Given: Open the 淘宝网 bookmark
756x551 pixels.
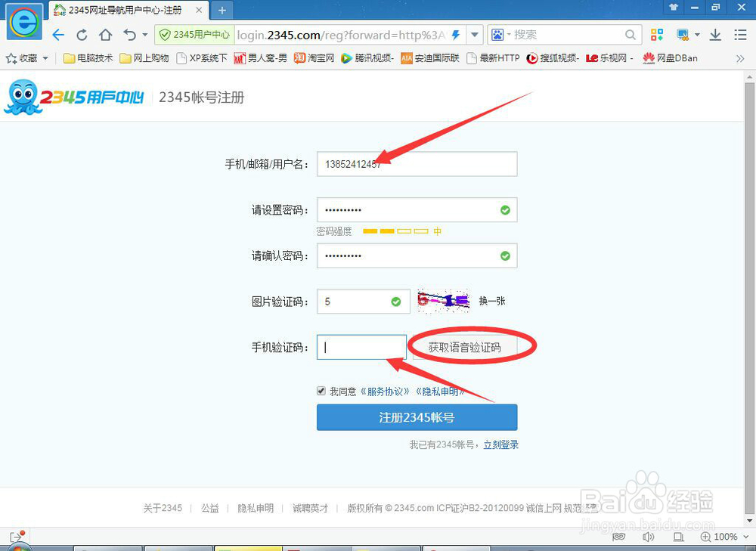Looking at the screenshot, I should click(314, 58).
